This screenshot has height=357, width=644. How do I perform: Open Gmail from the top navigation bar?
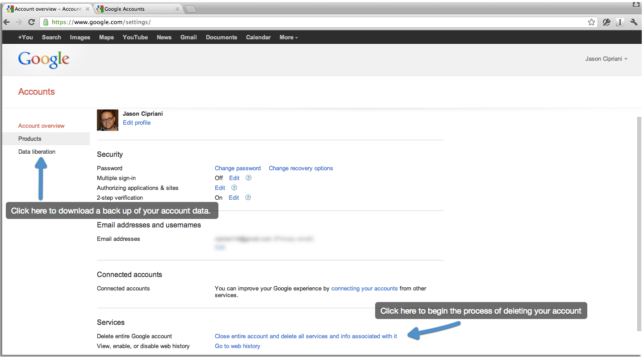tap(188, 38)
